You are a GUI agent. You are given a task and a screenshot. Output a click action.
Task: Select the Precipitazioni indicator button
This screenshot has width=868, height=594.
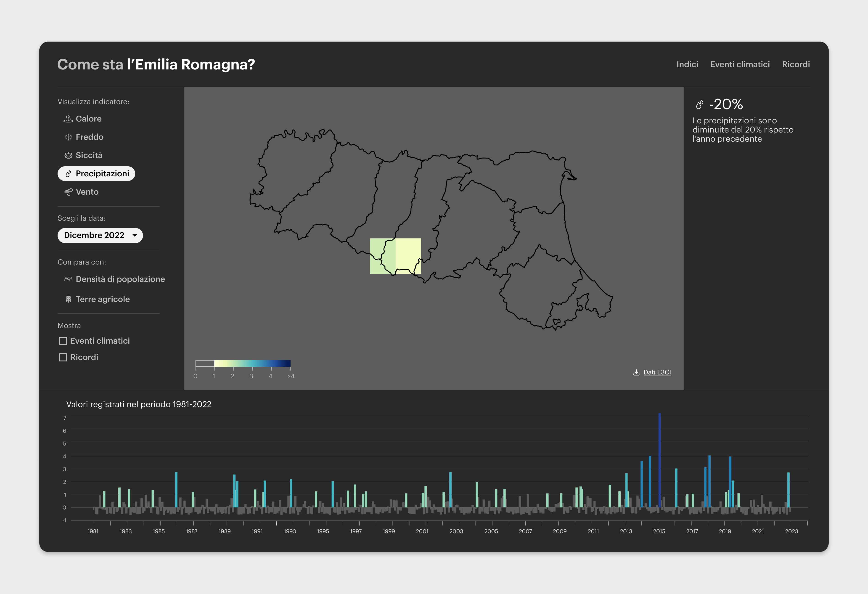point(96,173)
